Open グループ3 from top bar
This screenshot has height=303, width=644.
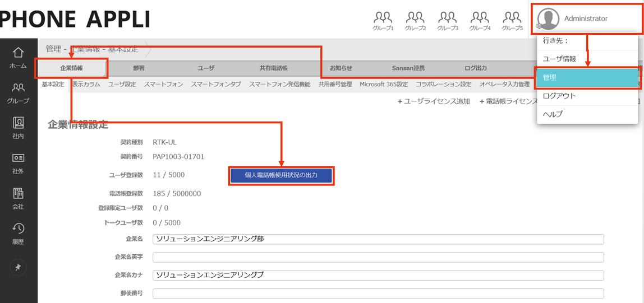coord(448,21)
